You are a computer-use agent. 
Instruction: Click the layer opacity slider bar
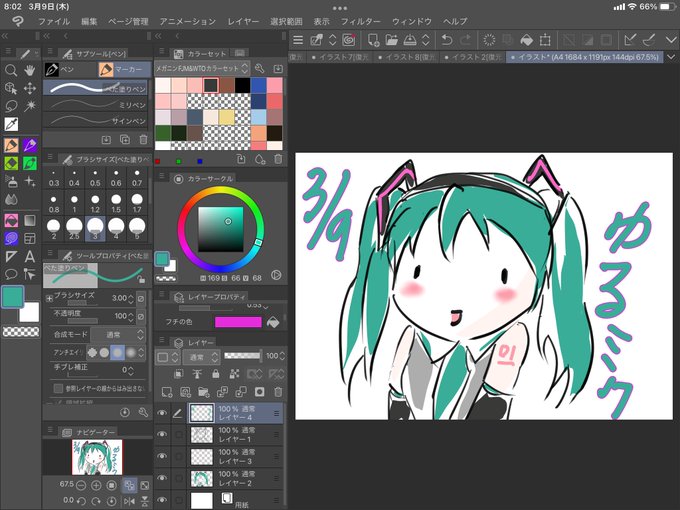[242, 356]
